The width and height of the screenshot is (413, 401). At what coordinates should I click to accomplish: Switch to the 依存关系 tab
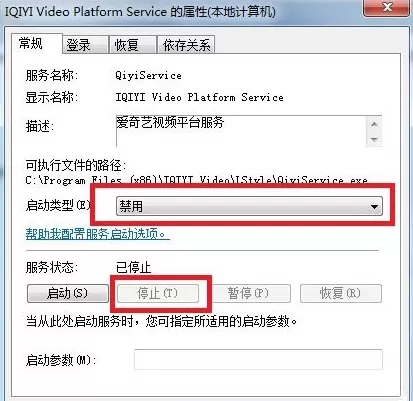(186, 45)
